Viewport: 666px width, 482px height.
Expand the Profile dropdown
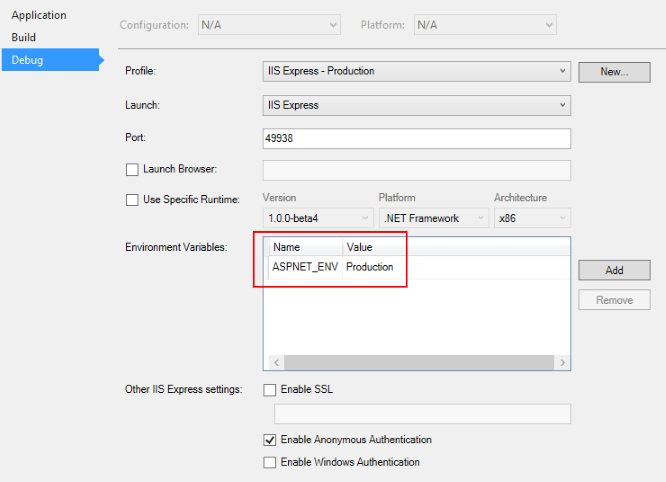coord(415,71)
